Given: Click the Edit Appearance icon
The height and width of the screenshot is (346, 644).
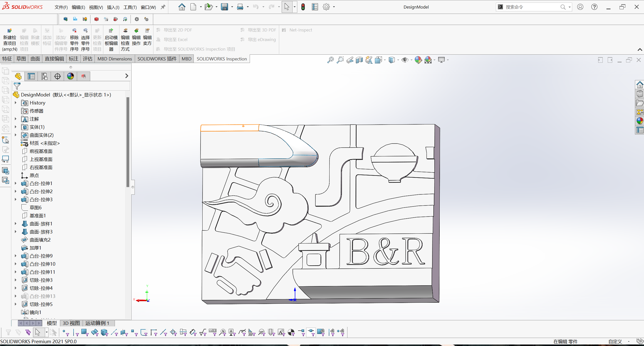Looking at the screenshot, I should (418, 60).
